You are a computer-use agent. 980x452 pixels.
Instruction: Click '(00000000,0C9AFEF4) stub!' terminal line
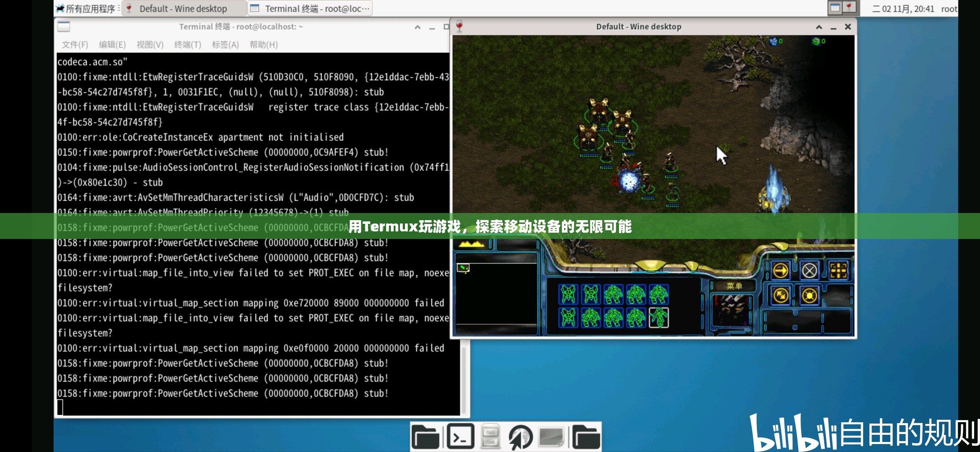click(x=223, y=152)
